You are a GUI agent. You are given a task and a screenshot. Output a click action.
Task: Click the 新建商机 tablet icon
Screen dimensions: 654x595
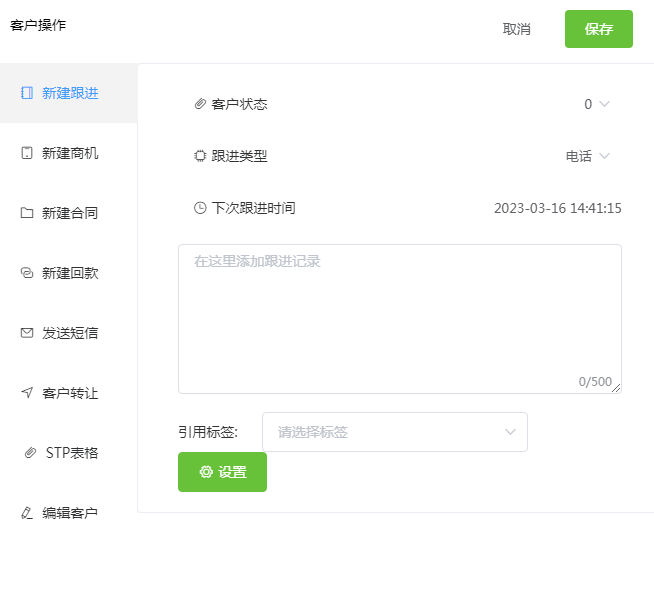pyautogui.click(x=27, y=153)
